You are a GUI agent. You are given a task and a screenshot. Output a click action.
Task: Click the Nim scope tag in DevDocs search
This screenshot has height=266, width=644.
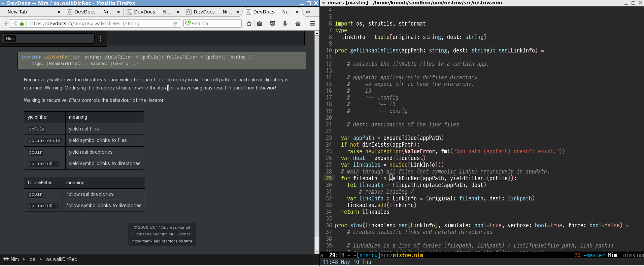(10, 39)
